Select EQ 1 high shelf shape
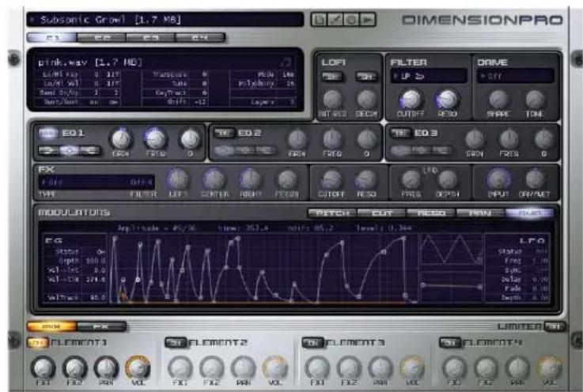This screenshot has width=583, height=392. pos(90,150)
